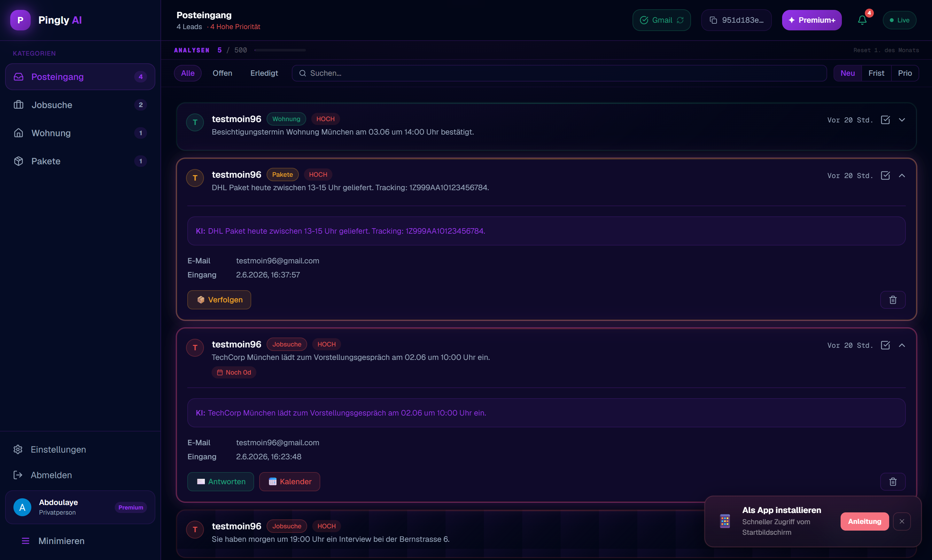Sort leads by Neu

(848, 73)
